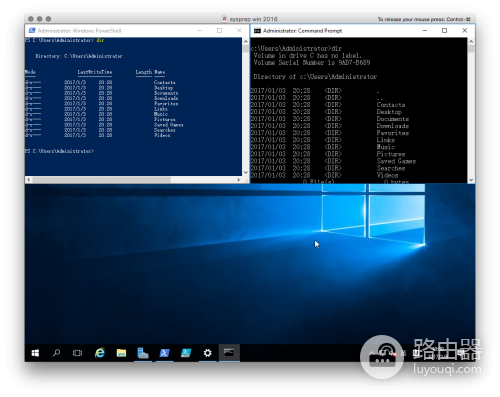This screenshot has width=500, height=397.
Task: Click 'Pictures' in Command Prompt listing
Action: click(x=391, y=154)
